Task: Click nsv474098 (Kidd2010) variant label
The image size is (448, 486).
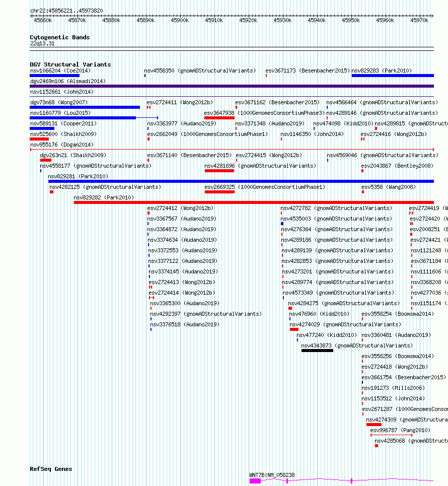Action: [x=344, y=123]
